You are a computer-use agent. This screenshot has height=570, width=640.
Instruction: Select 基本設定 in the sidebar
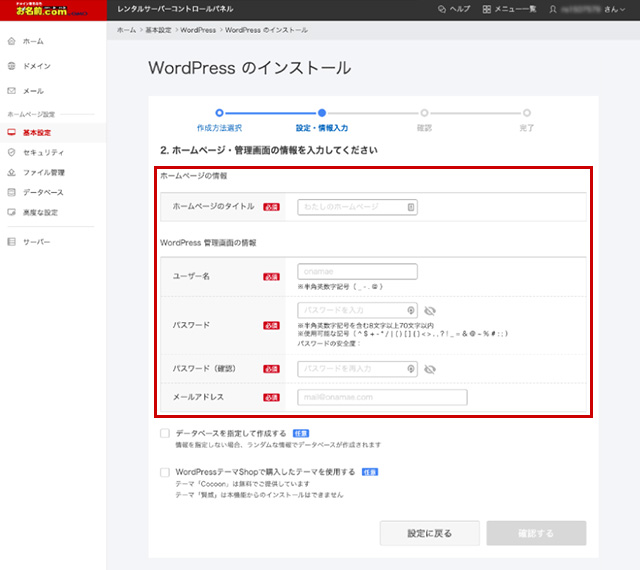[37, 132]
